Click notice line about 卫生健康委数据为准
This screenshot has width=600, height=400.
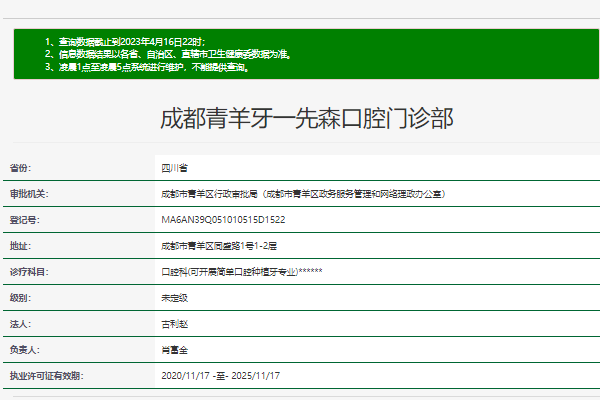[x=168, y=54]
